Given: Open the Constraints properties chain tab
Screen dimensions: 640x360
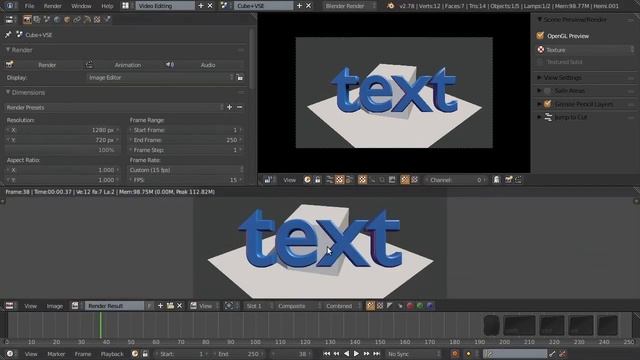Looking at the screenshot, I should tap(77, 20).
